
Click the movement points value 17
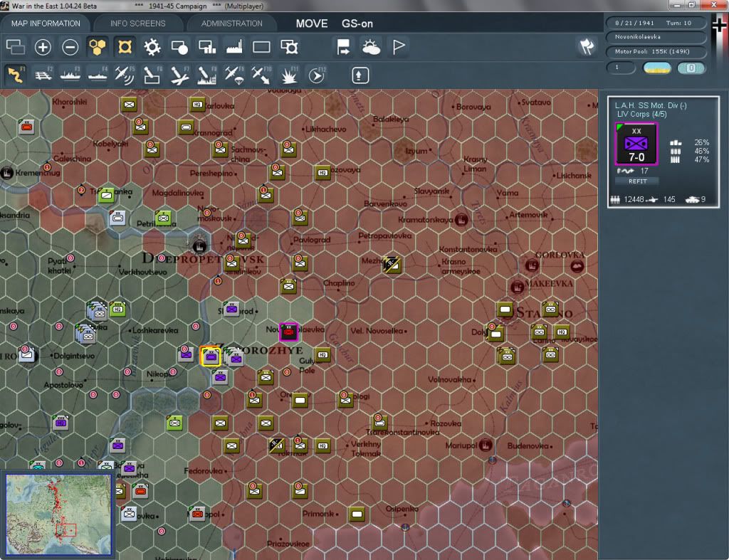pos(644,171)
